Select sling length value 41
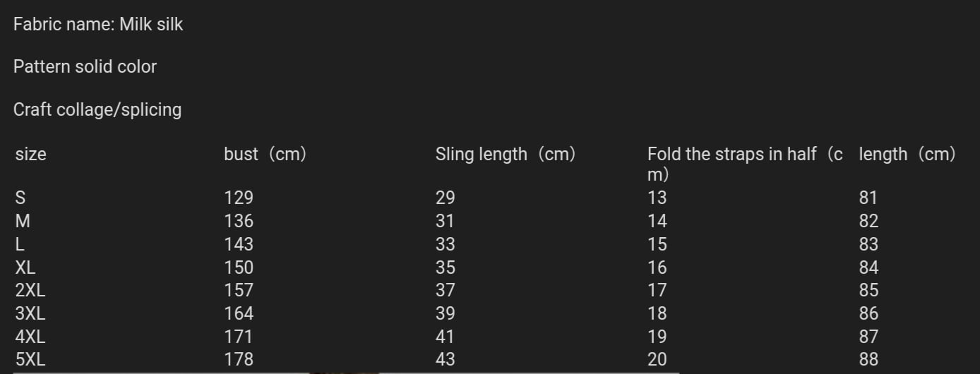980x374 pixels. click(446, 337)
